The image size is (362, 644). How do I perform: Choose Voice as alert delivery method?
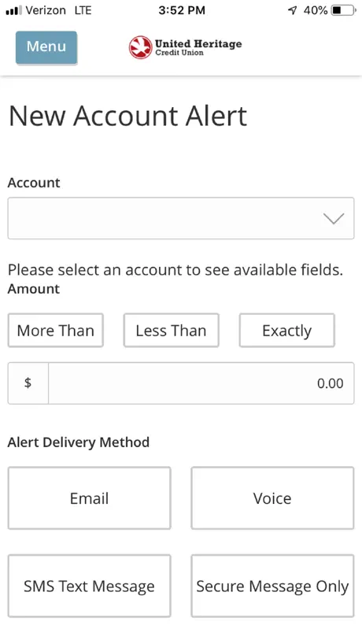pyautogui.click(x=272, y=498)
